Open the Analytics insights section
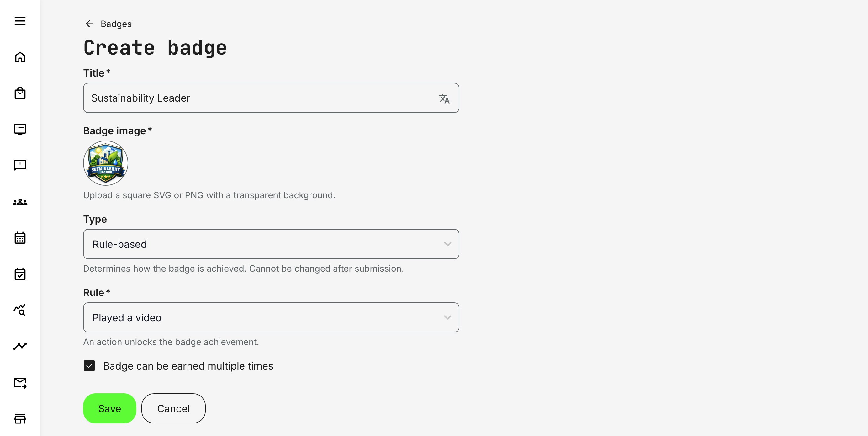The height and width of the screenshot is (436, 868). 20,310
